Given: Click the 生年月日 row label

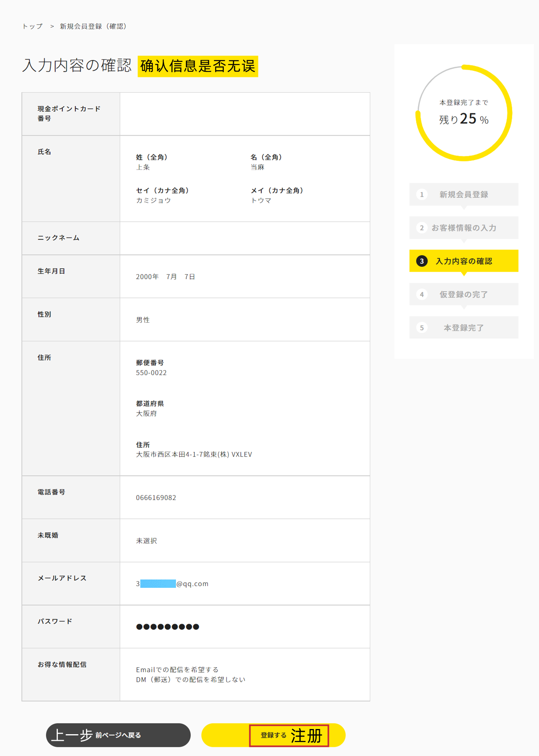Looking at the screenshot, I should click(x=52, y=271).
